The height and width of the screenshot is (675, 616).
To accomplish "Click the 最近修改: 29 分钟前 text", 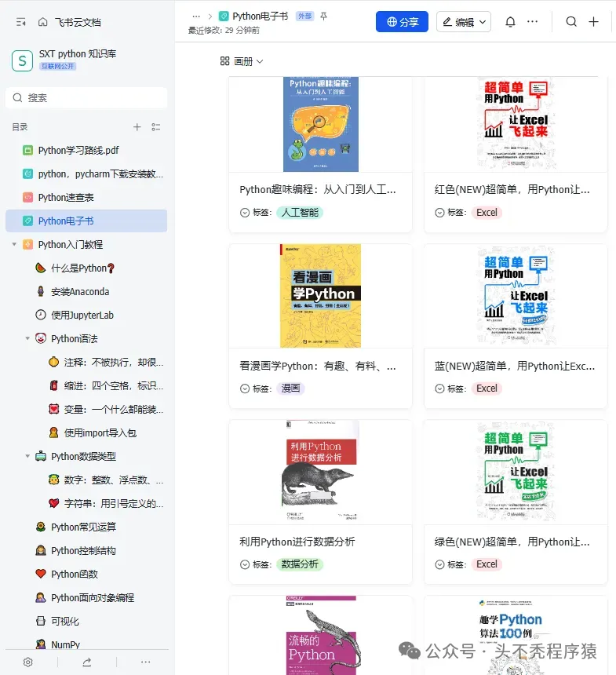I will click(x=224, y=30).
